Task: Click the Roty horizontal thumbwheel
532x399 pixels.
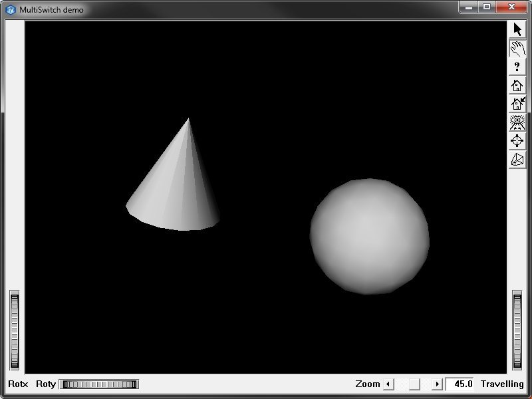Action: 98,384
